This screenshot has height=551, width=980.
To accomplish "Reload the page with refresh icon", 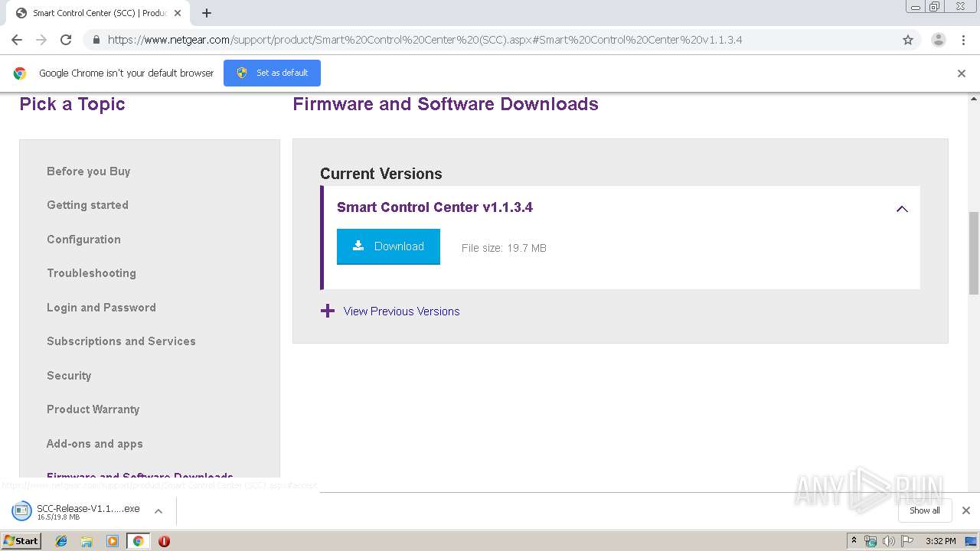I will point(66,40).
